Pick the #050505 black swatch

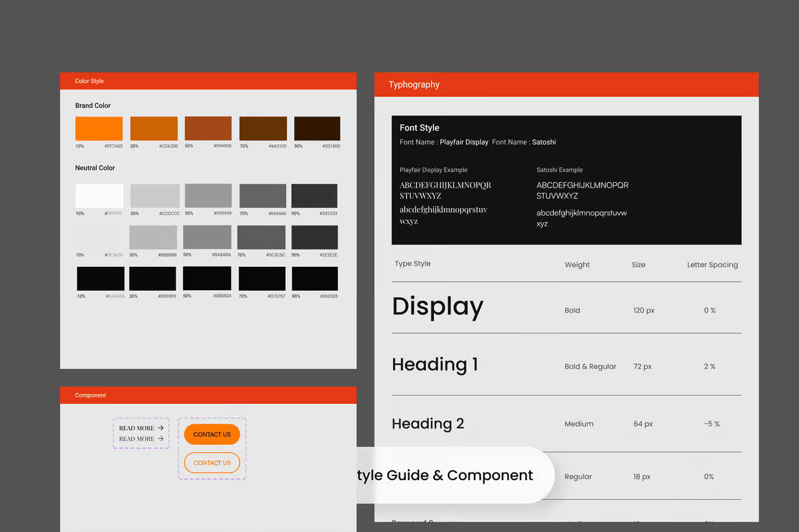coord(315,279)
